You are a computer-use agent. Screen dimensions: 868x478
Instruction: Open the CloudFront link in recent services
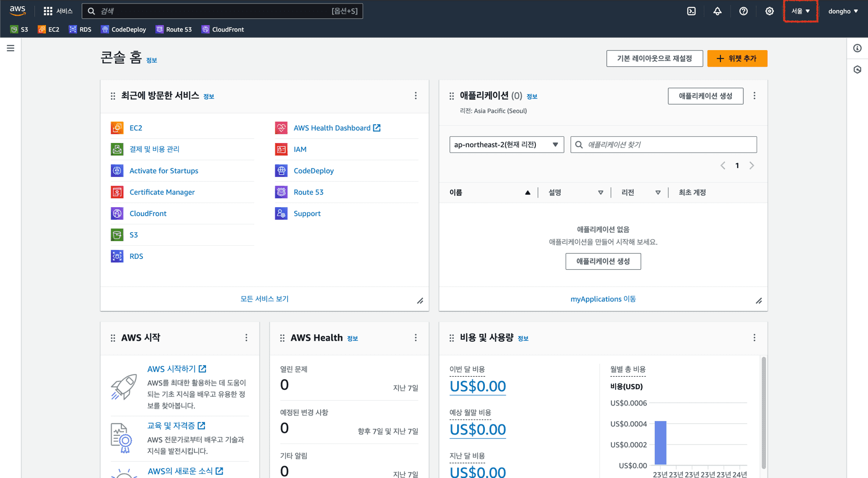click(148, 213)
